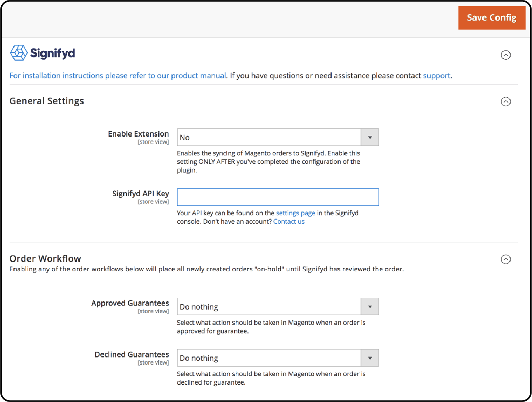Click the support link
The image size is (532, 402).
[436, 76]
